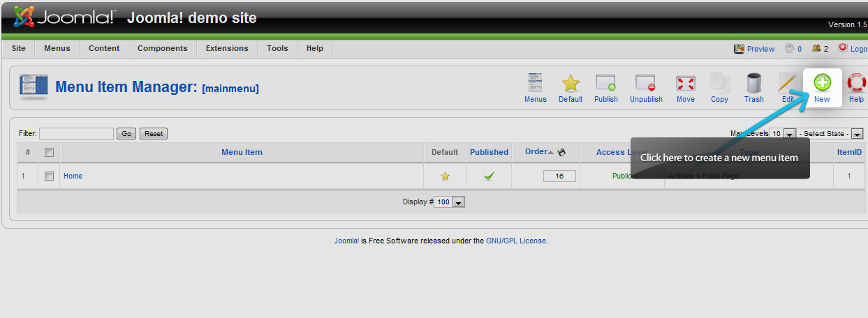
Task: Click the Go filter button
Action: [126, 133]
